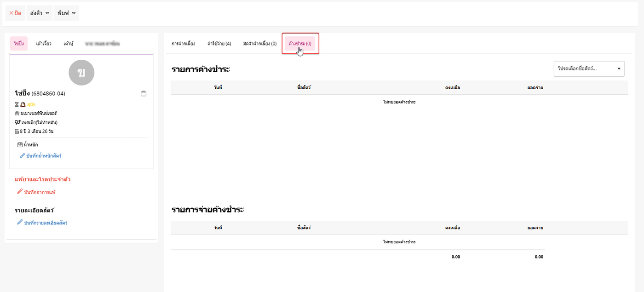The width and height of the screenshot is (644, 292).
Task: Open the ส่งคิว dropdown menu
Action: click(40, 13)
